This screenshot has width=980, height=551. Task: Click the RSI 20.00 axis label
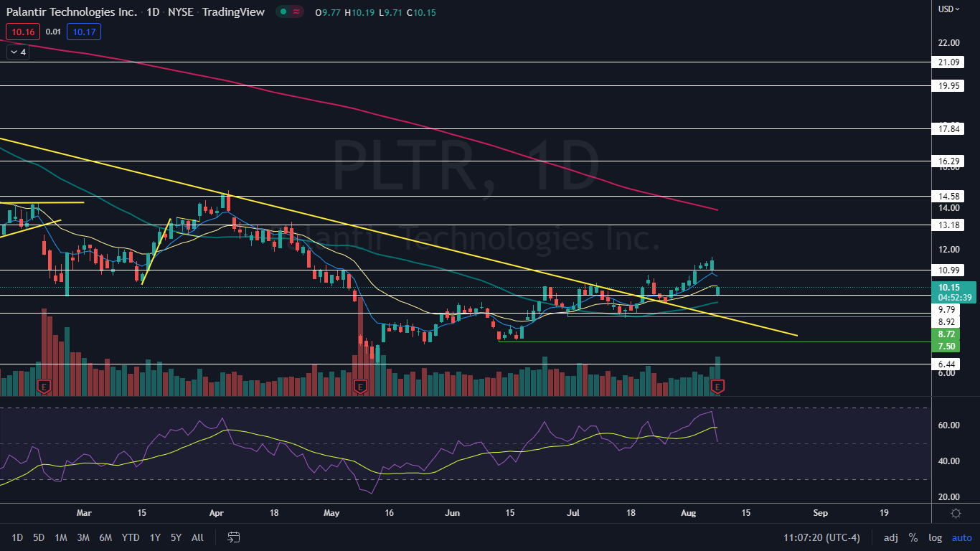tap(948, 497)
